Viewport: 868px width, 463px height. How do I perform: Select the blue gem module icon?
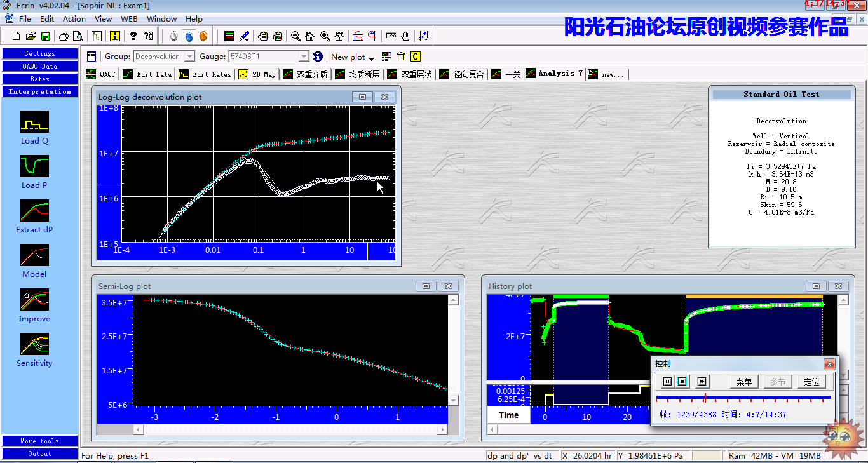[x=189, y=36]
